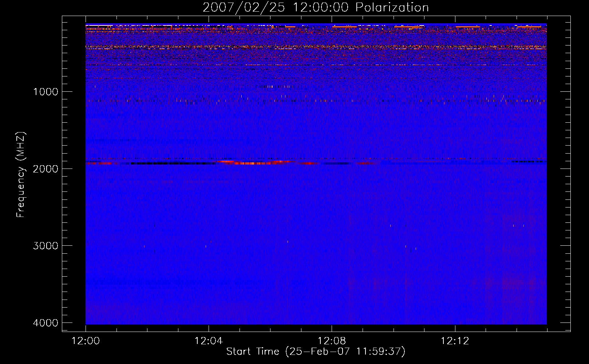Click the plot title '2007/02/25 12:00:00 Polarization'

(x=316, y=7)
